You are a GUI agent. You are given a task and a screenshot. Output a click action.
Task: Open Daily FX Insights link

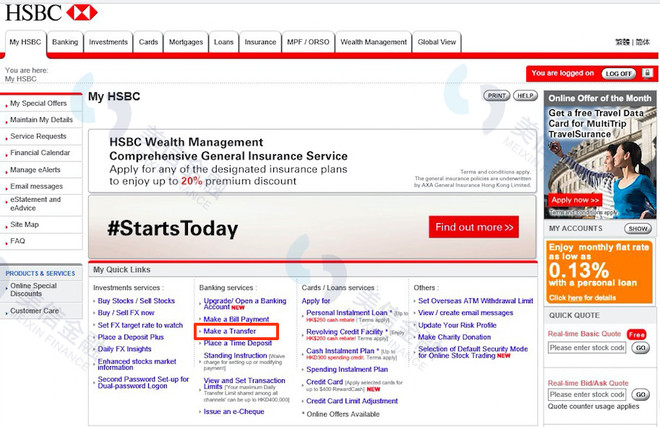coord(124,349)
